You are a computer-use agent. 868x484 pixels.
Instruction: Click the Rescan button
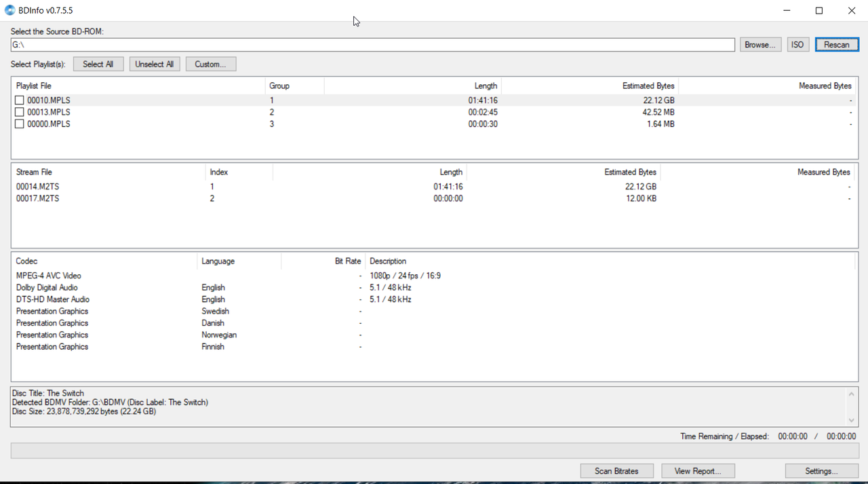pos(836,45)
